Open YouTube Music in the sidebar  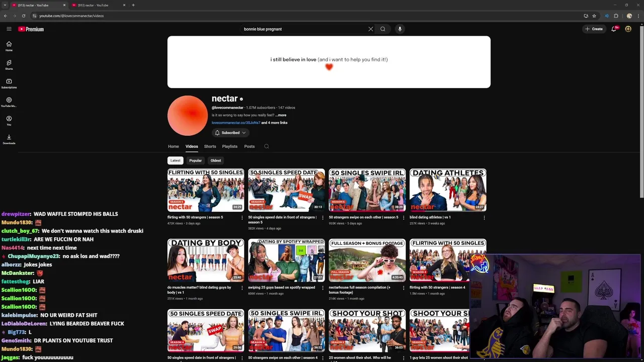tap(9, 102)
